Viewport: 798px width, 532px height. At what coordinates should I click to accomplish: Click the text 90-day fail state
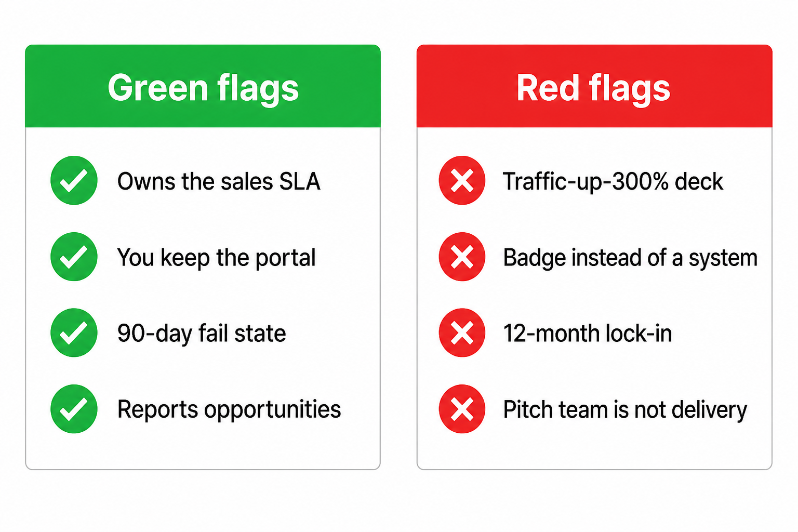202,334
